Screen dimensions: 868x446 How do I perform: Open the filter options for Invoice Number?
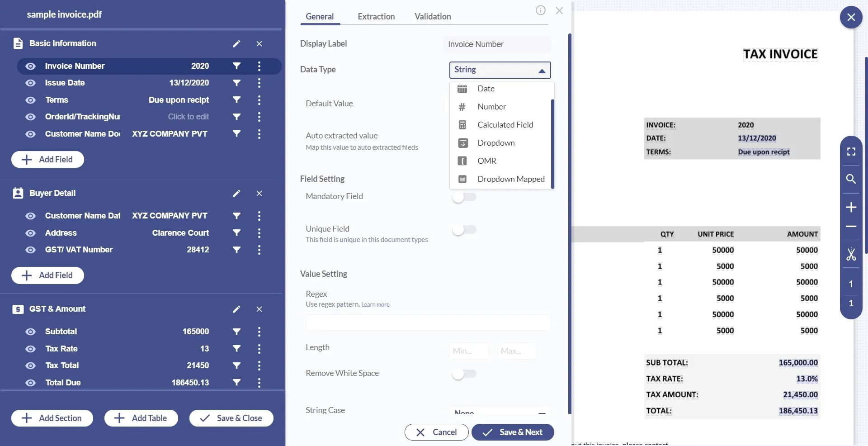236,66
